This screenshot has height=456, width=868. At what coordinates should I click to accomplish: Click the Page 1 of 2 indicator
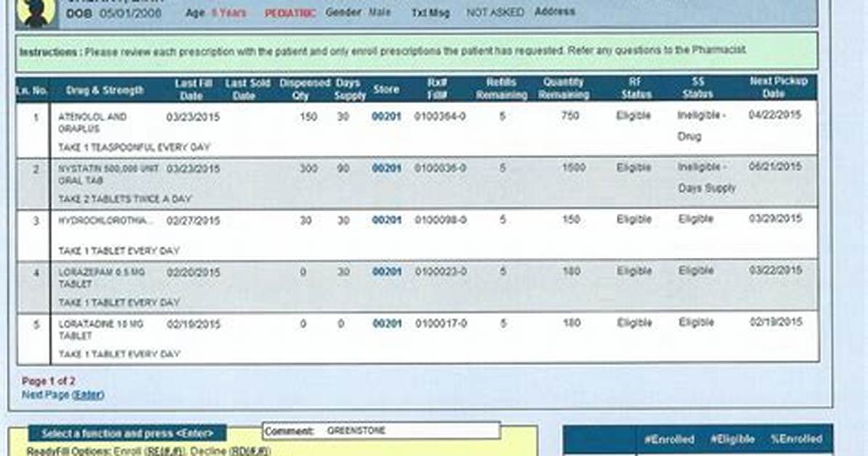[48, 381]
